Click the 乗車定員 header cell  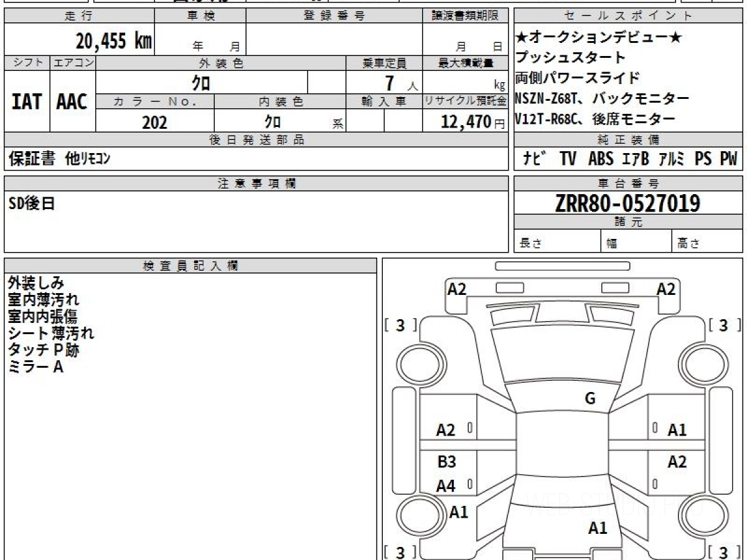pyautogui.click(x=384, y=63)
